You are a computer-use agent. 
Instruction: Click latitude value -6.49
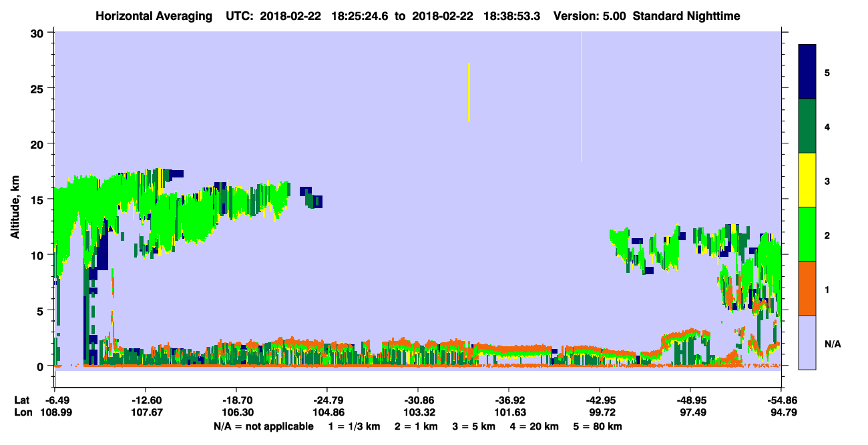tap(59, 400)
